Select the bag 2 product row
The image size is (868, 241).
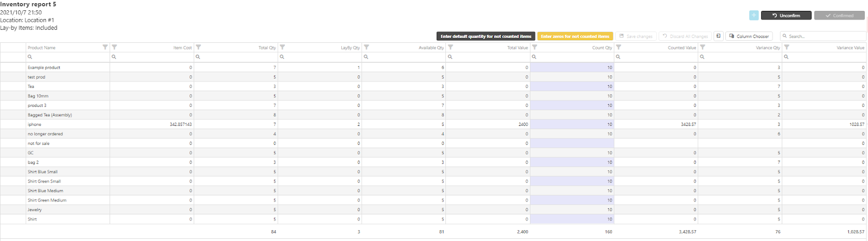coord(33,162)
